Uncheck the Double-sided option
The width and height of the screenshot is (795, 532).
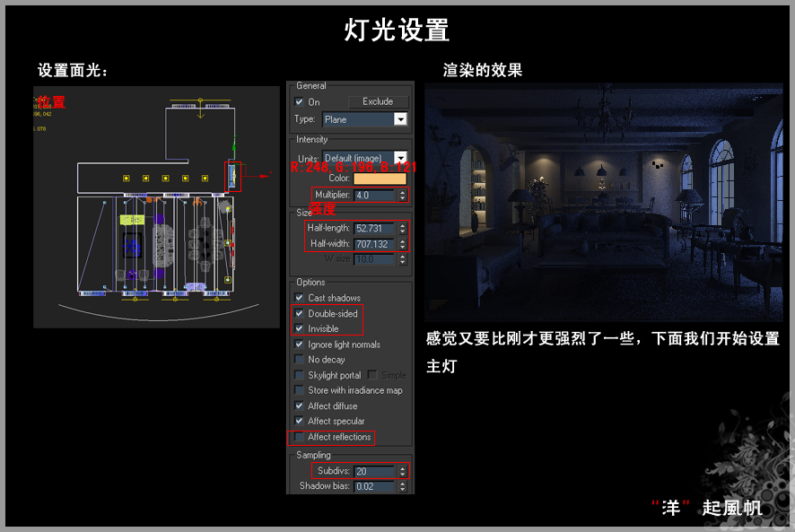299,313
